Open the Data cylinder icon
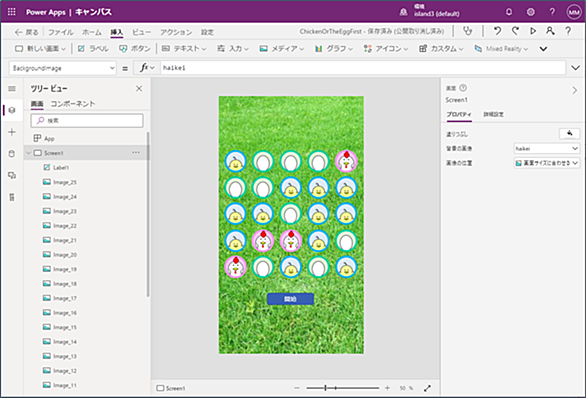Image resolution: width=586 pixels, height=398 pixels. 12,154
